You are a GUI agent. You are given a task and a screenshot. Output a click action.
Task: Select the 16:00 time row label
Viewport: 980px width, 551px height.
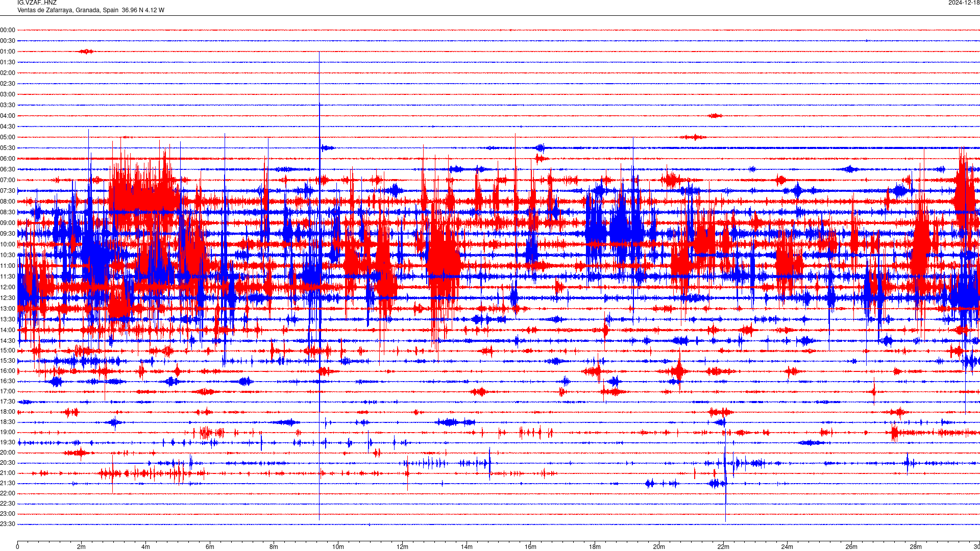point(8,371)
